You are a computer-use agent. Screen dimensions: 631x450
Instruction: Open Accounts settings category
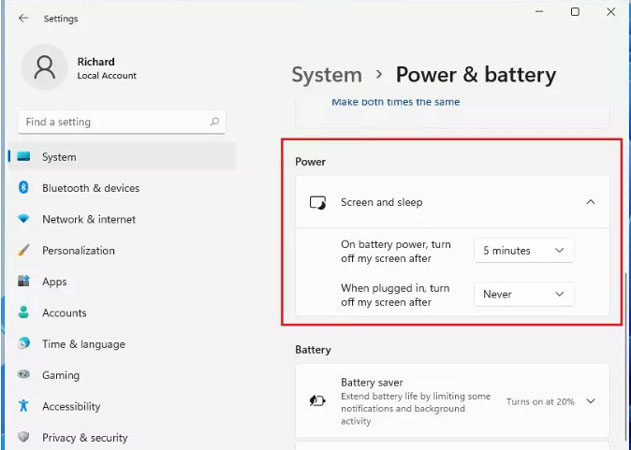64,313
